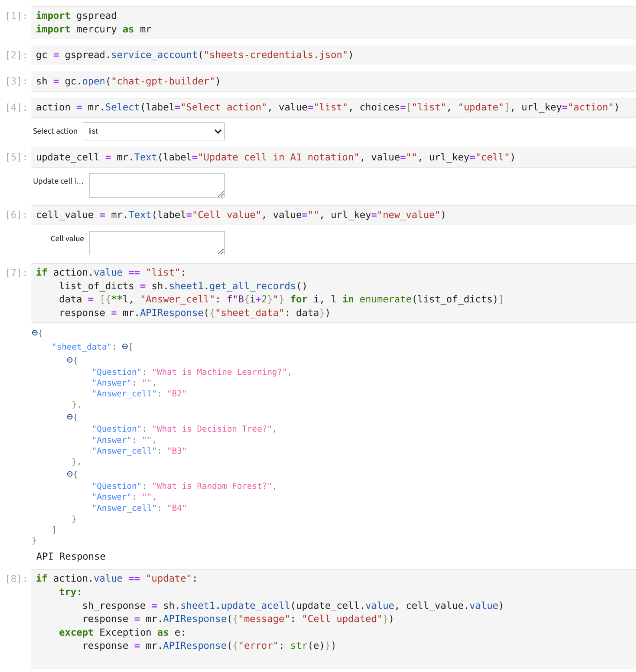Click code cell 7 with list action
This screenshot has width=636, height=672.
point(334,293)
